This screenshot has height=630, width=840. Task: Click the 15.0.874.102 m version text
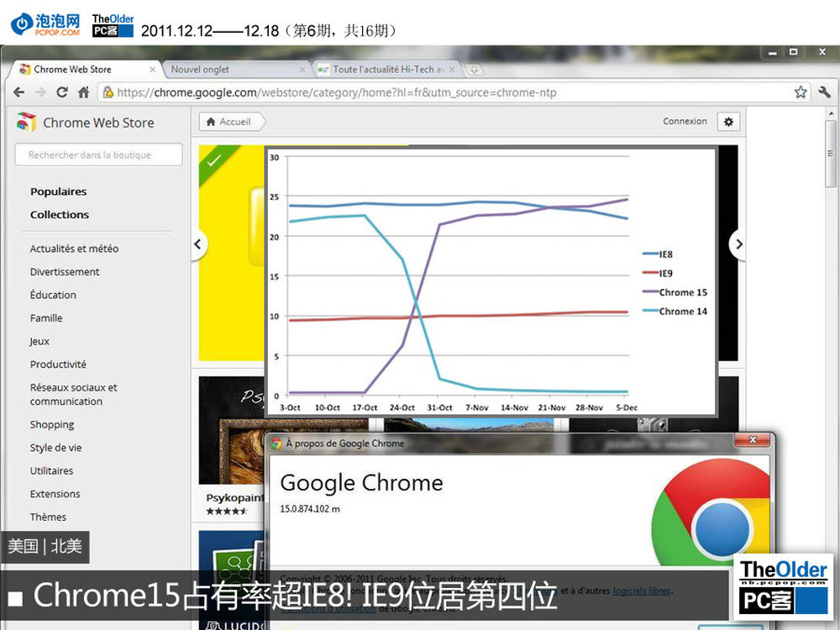pyautogui.click(x=310, y=509)
